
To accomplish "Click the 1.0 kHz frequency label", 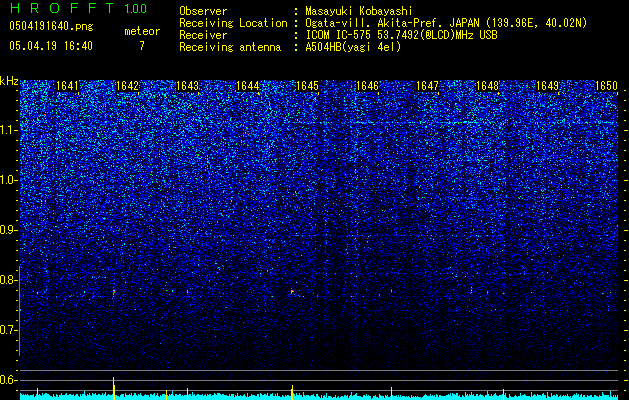I will pos(8,180).
